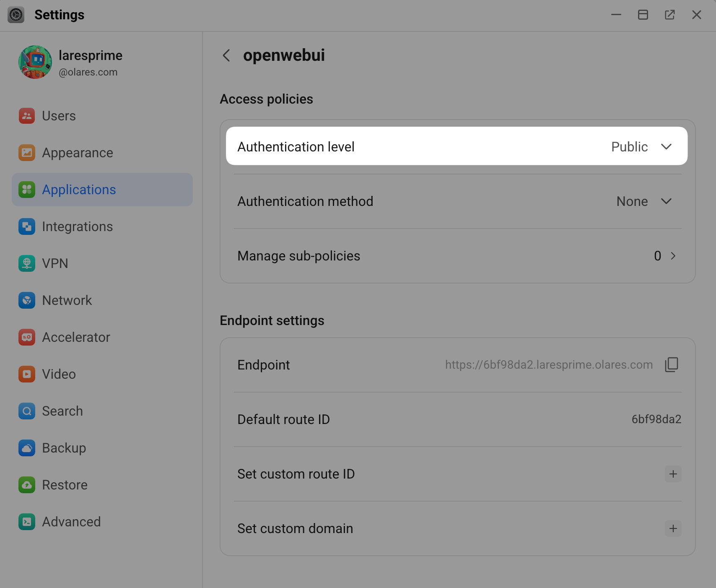Click the Settings gear app icon

tap(16, 15)
